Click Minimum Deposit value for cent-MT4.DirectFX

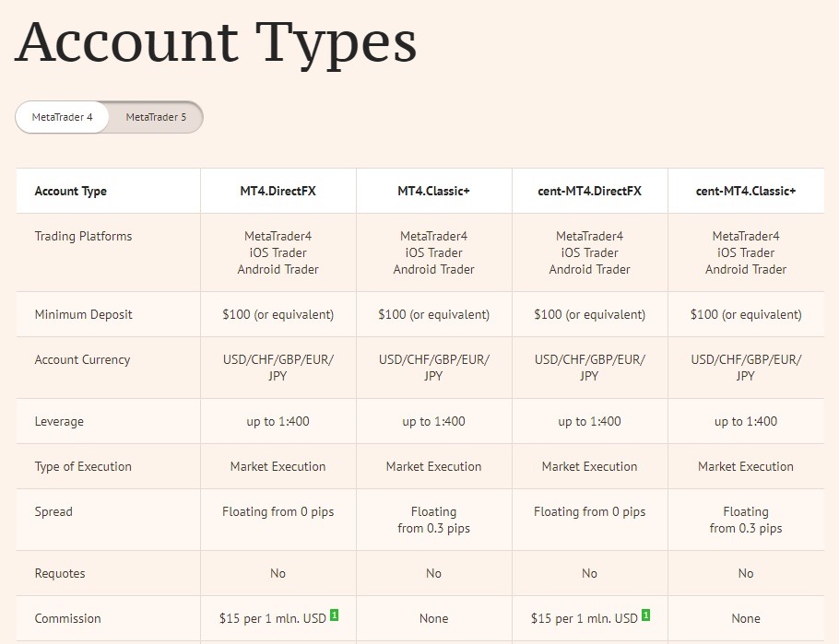[x=590, y=314]
